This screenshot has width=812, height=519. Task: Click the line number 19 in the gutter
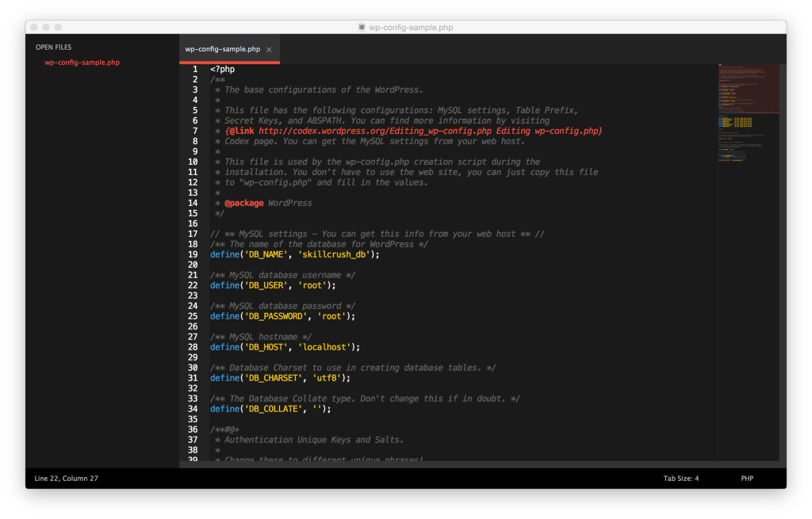click(x=193, y=254)
